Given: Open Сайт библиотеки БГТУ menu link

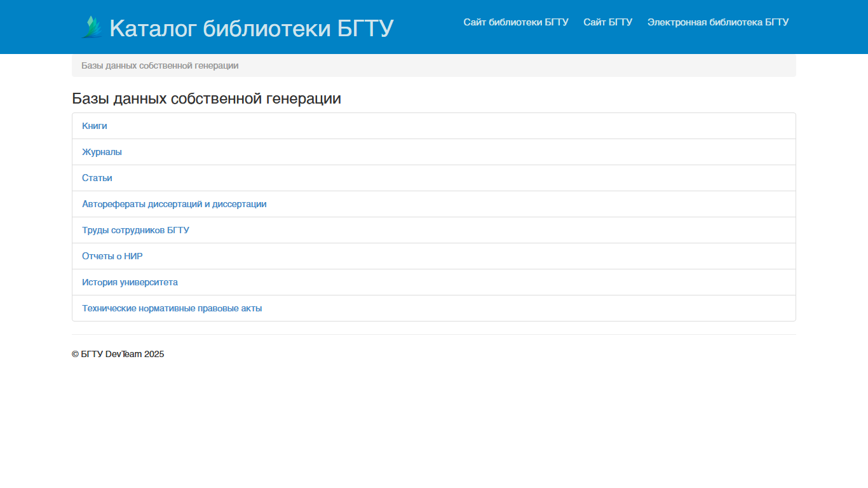Looking at the screenshot, I should pos(516,22).
